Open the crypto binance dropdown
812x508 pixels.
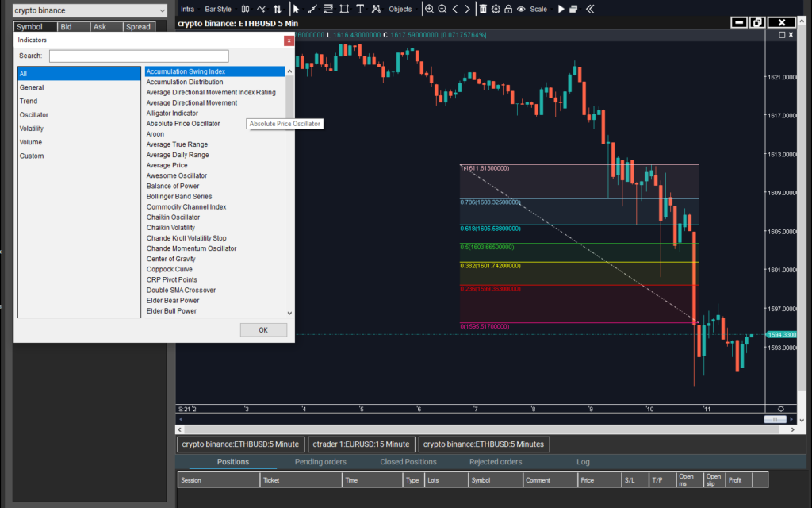click(90, 10)
